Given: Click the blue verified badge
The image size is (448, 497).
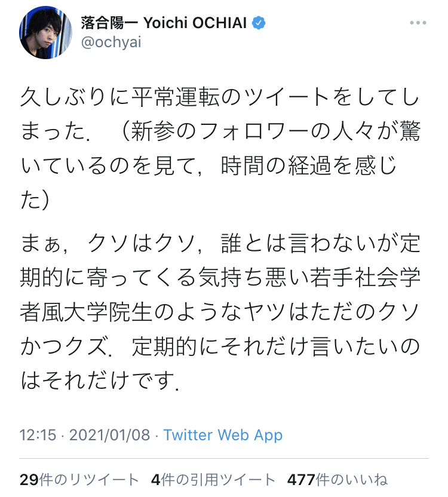Looking at the screenshot, I should pos(259,24).
